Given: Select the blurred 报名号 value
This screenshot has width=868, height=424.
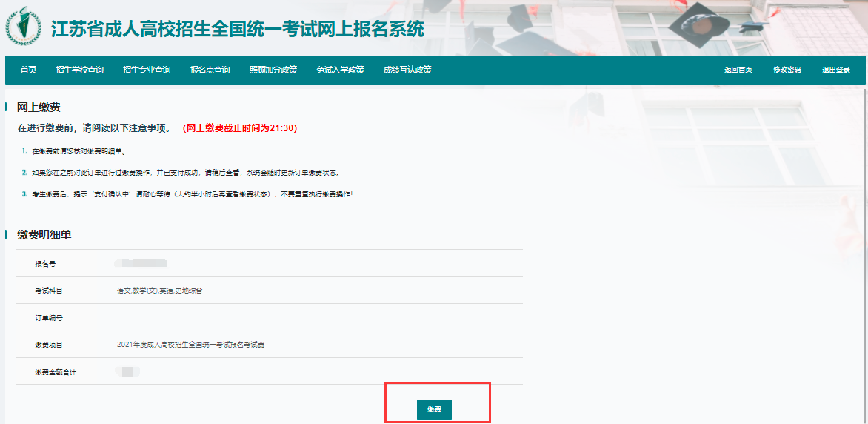Looking at the screenshot, I should click(141, 263).
